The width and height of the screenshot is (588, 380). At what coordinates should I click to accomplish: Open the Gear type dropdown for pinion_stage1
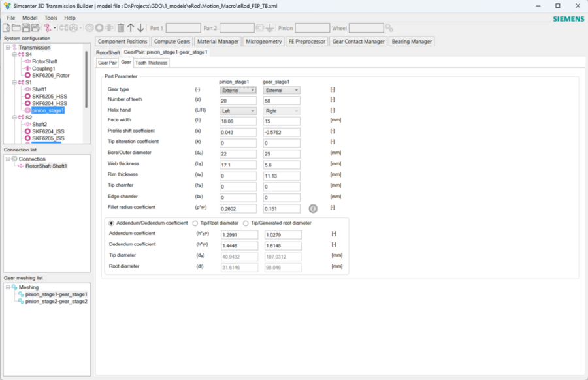tap(238, 89)
